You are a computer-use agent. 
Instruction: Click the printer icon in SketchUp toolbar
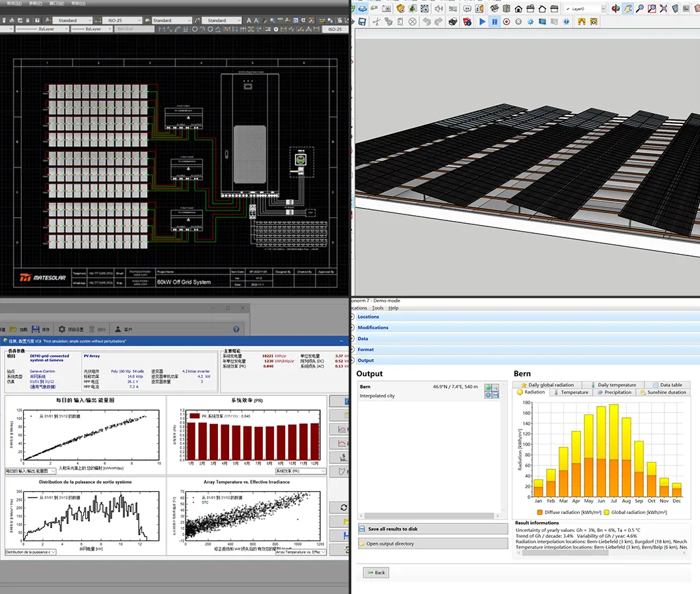coord(452,22)
